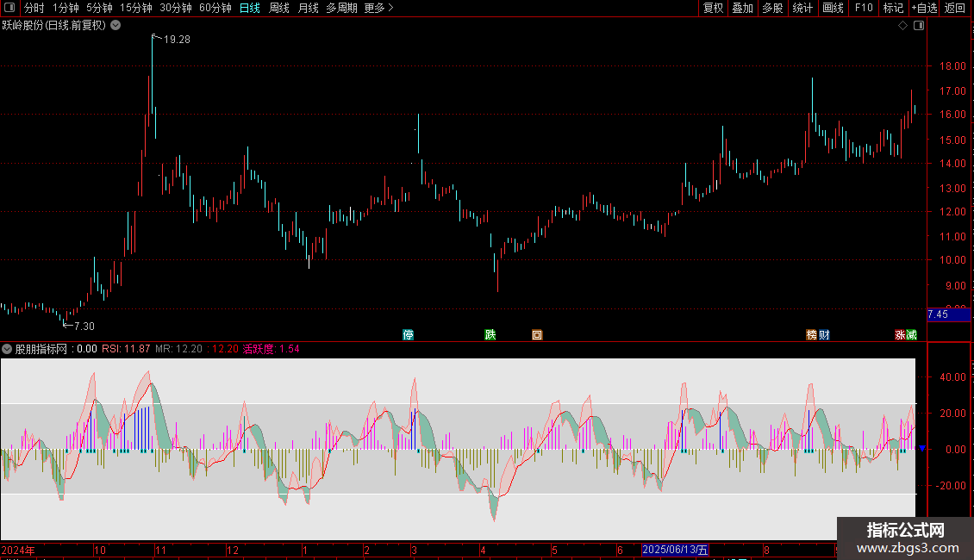The width and height of the screenshot is (974, 560).
Task: Select the 60分钟 period tab
Action: point(215,8)
